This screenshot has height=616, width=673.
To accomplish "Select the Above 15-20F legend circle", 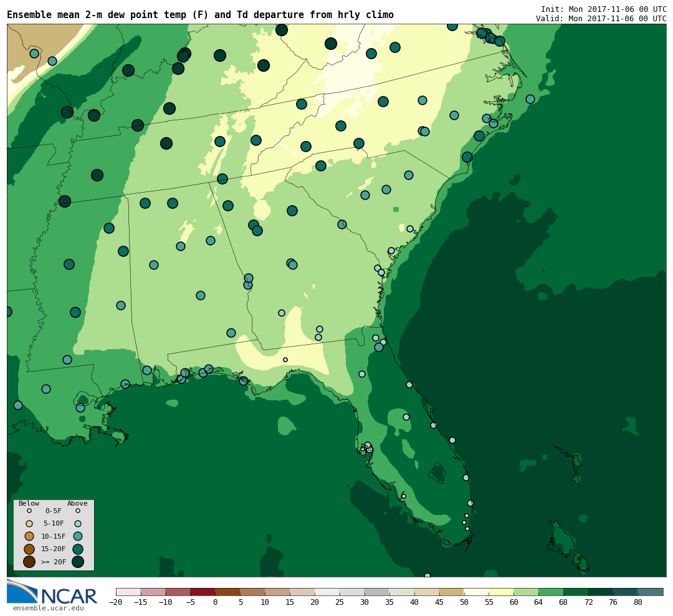I will tap(78, 549).
